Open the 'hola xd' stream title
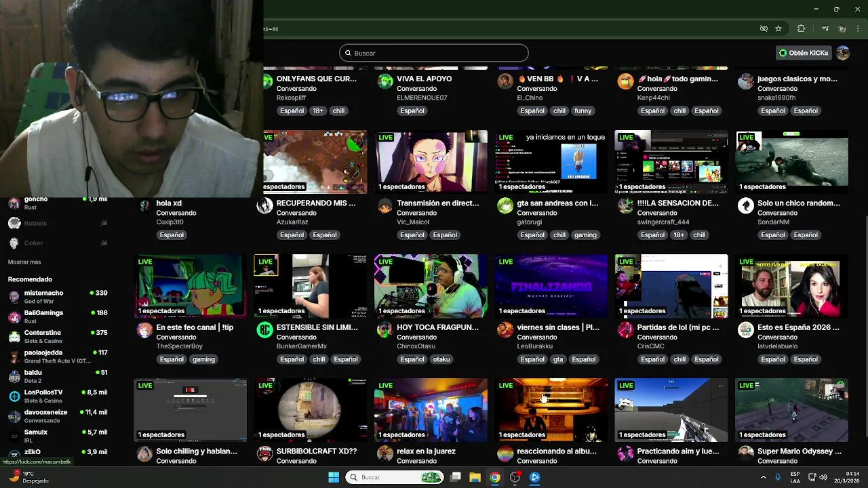Image resolution: width=868 pixels, height=488 pixels. (169, 203)
